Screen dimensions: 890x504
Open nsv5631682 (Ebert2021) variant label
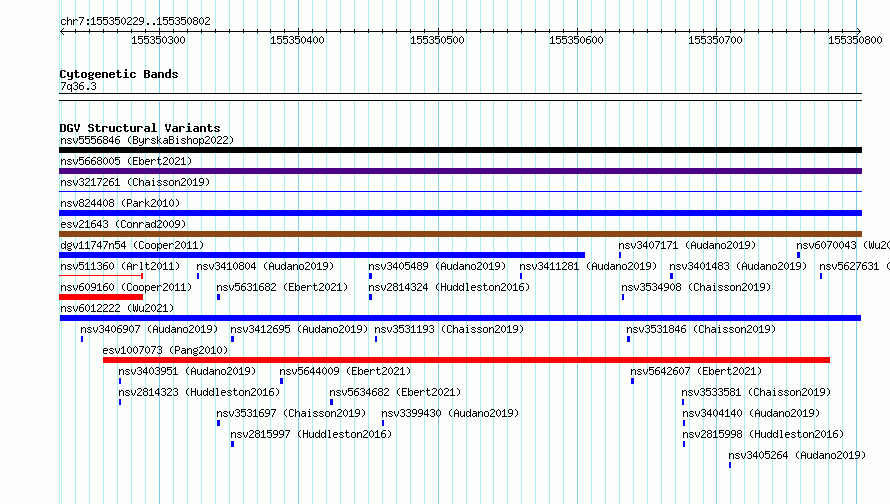282,287
